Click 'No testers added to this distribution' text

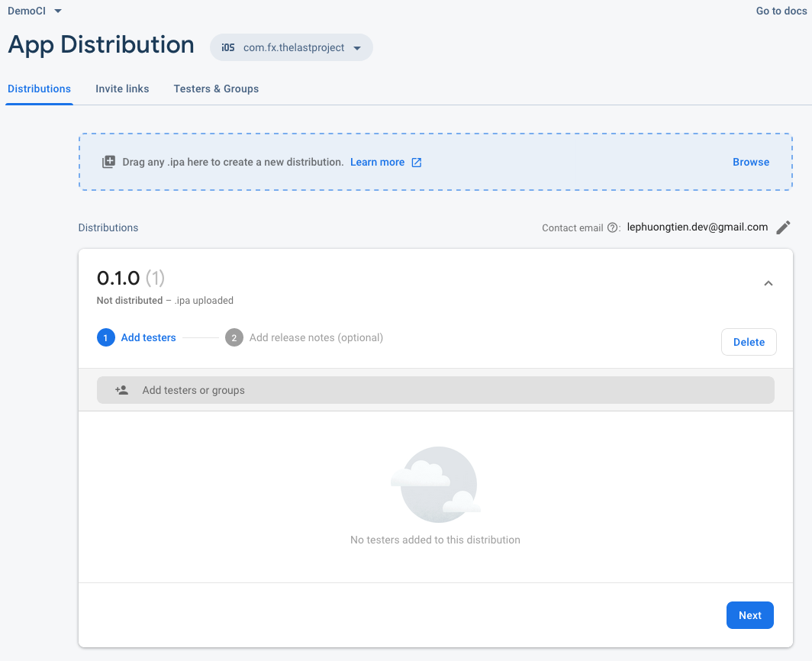(x=435, y=540)
